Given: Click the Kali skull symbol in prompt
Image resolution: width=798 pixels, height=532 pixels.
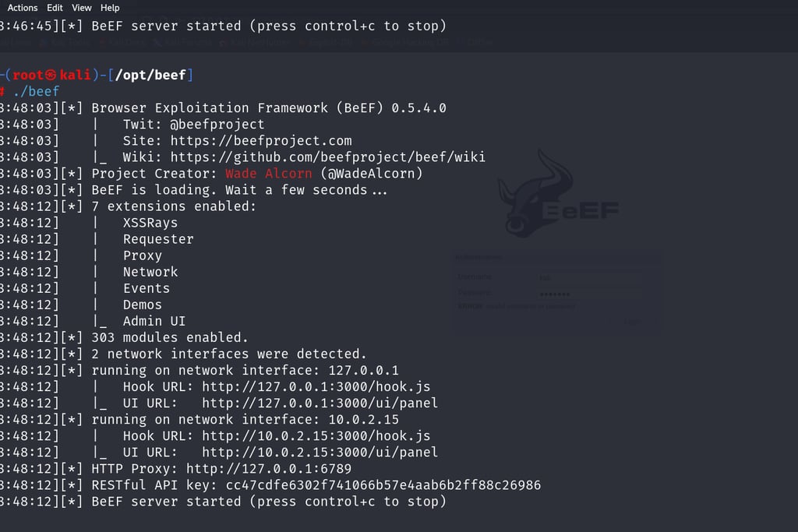Looking at the screenshot, I should [x=51, y=76].
